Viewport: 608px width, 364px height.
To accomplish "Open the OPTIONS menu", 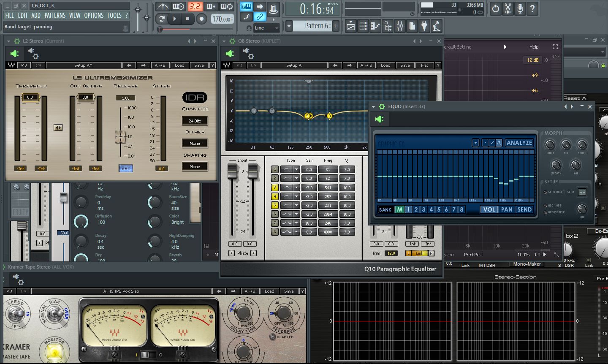I will pyautogui.click(x=94, y=15).
